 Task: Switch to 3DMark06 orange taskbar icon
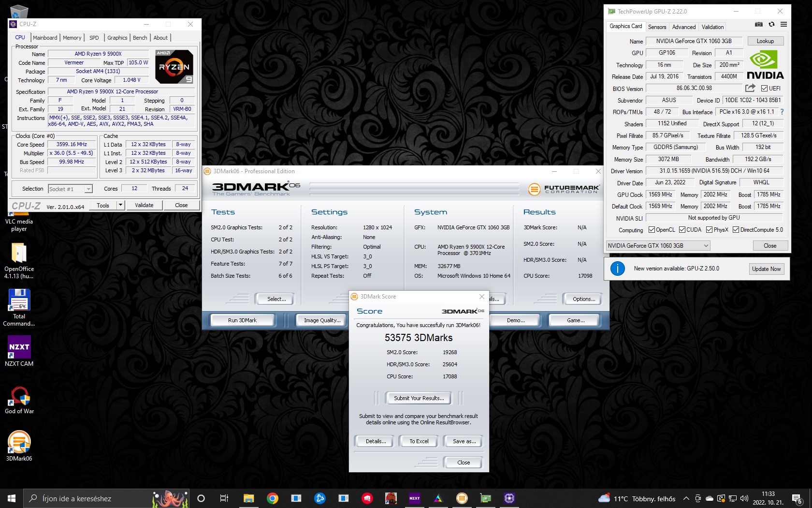pyautogui.click(x=462, y=498)
